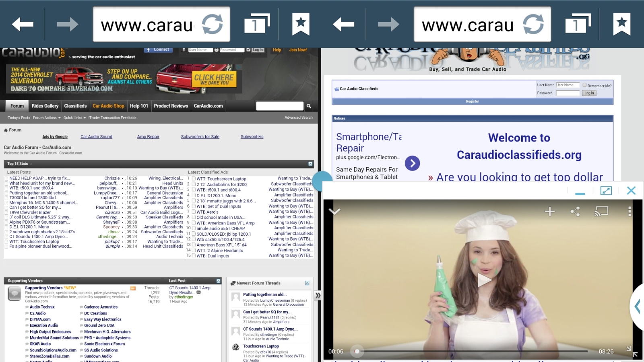Image resolution: width=644 pixels, height=362 pixels.
Task: Tick checkbox beside NEED HELP ASAP post
Action: tap(6, 178)
